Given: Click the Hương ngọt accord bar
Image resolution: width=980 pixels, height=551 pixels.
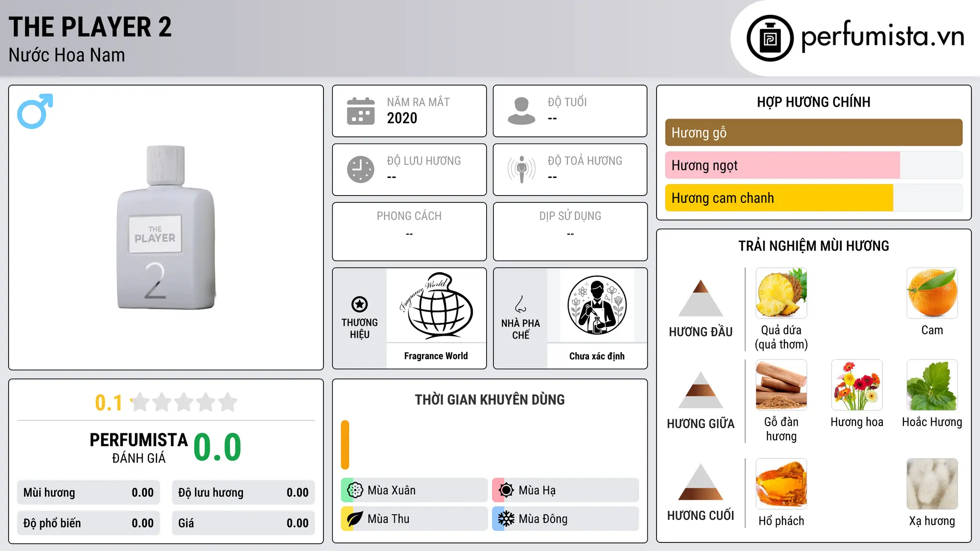Looking at the screenshot, I should tap(813, 165).
